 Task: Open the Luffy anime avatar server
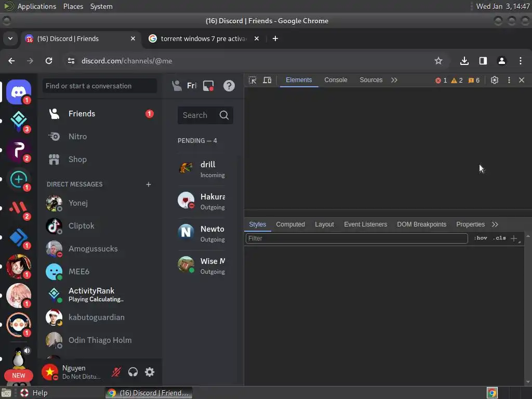coord(19,267)
